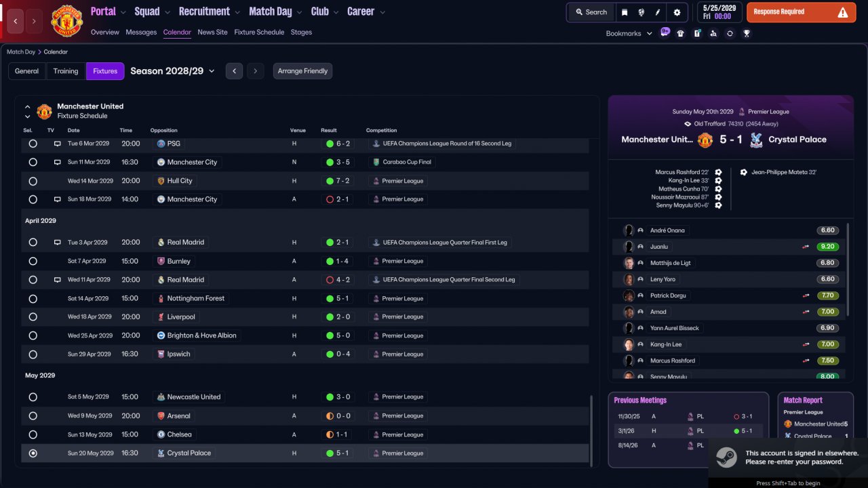Click the substitution arrows icon beside Patrick Dorgu

click(806, 296)
